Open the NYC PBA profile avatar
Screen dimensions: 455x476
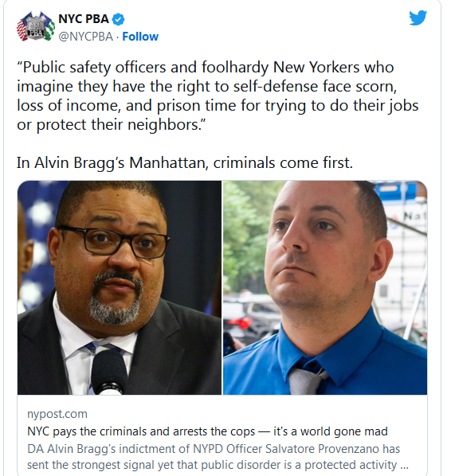(36, 26)
